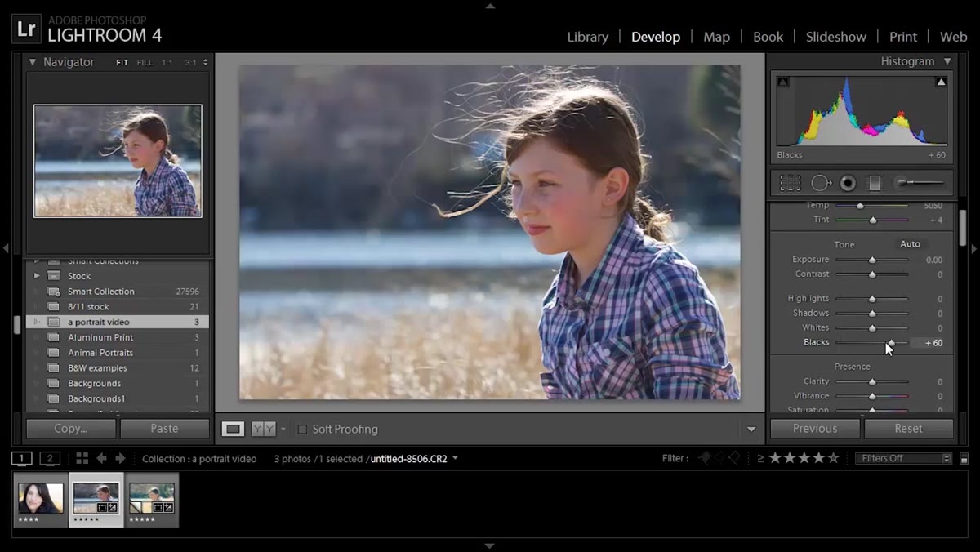
Task: Select the Graduated Filter tool
Action: [874, 183]
